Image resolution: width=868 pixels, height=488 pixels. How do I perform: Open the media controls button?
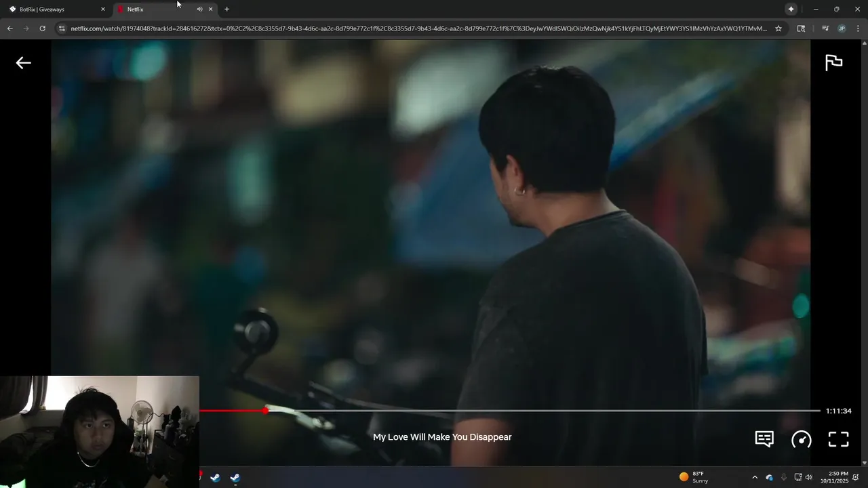click(825, 28)
